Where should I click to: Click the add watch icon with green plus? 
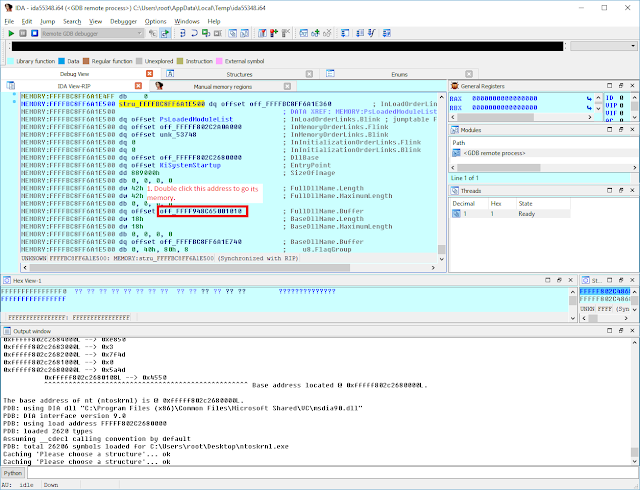315,33
